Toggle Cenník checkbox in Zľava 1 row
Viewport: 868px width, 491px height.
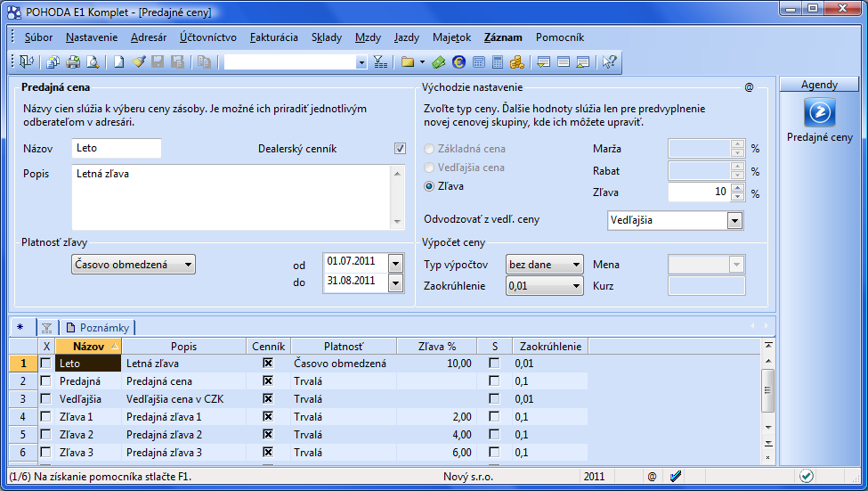tap(268, 416)
